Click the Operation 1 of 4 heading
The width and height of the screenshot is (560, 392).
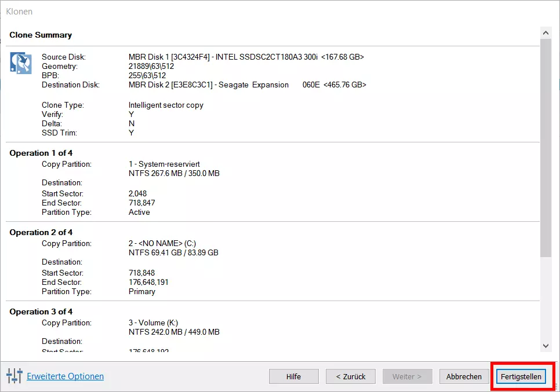pos(41,153)
